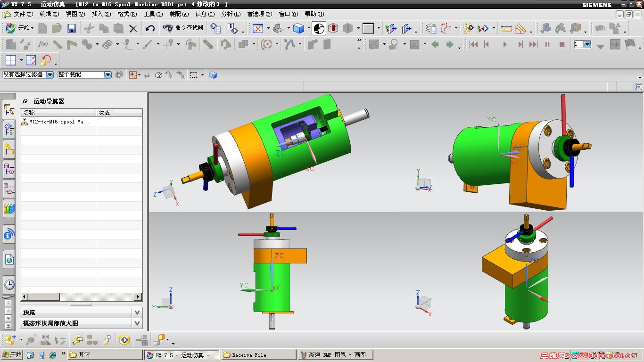The image size is (644, 362).
Task: Click the navigator horizontal scrollbar thumb
Action: 44,297
